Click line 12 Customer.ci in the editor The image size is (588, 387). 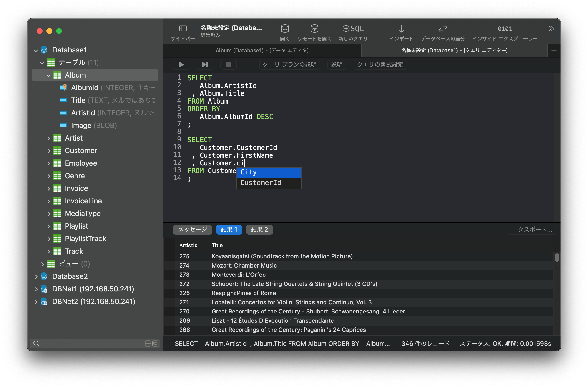click(x=222, y=163)
